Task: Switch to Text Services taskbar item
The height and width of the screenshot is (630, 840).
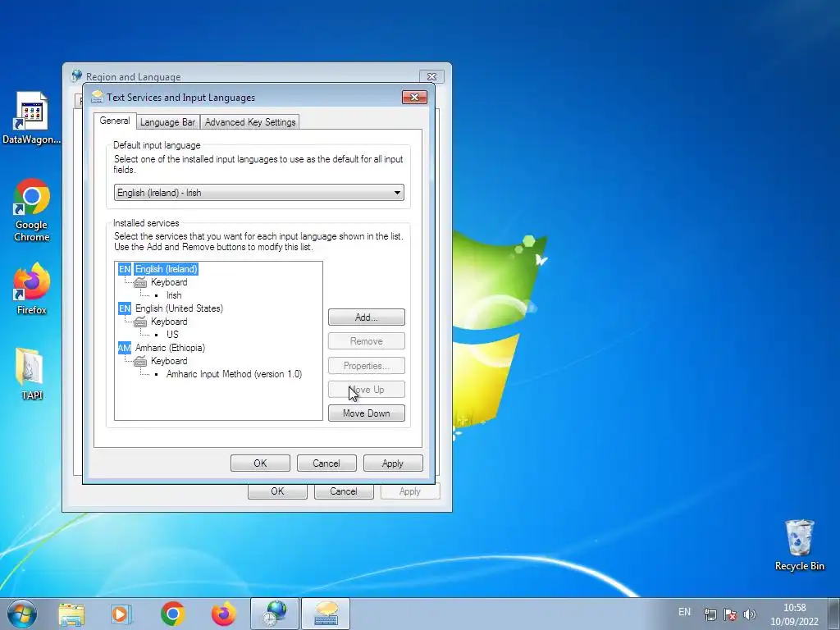Action: tap(326, 614)
